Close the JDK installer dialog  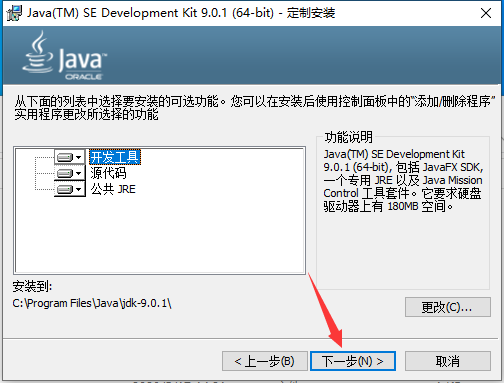(x=486, y=13)
